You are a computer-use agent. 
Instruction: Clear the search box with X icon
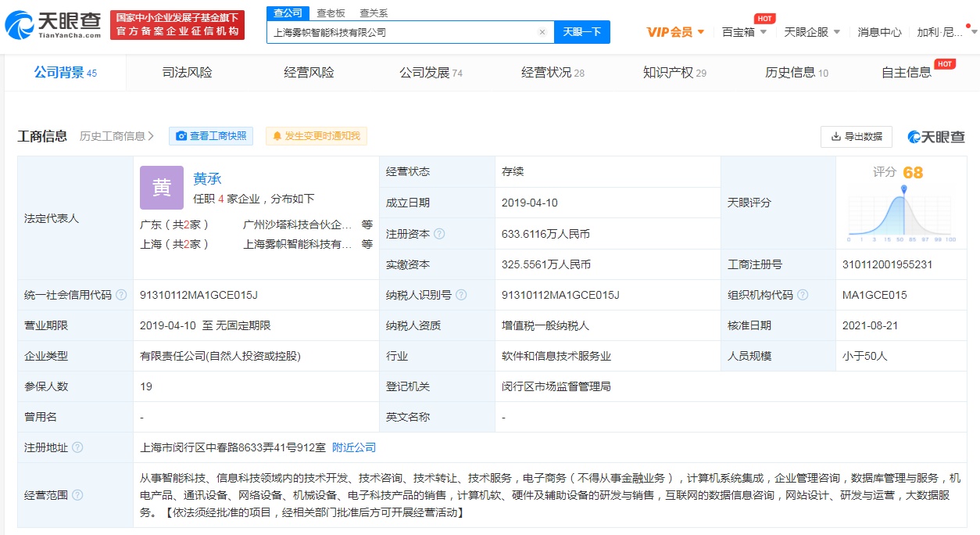[x=542, y=33]
